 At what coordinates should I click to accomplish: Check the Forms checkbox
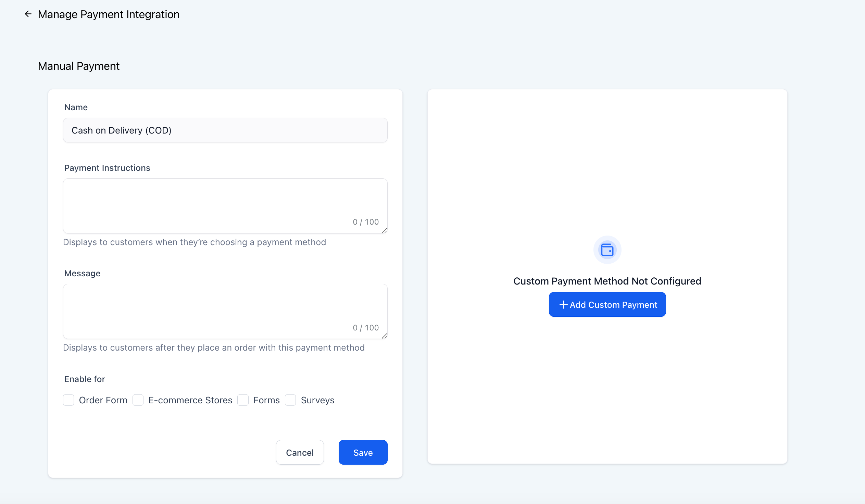pos(243,400)
